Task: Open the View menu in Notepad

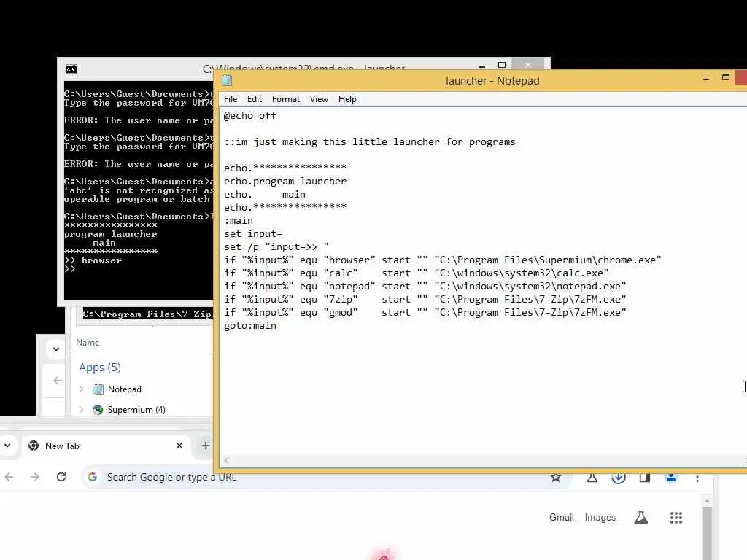Action: tap(319, 99)
